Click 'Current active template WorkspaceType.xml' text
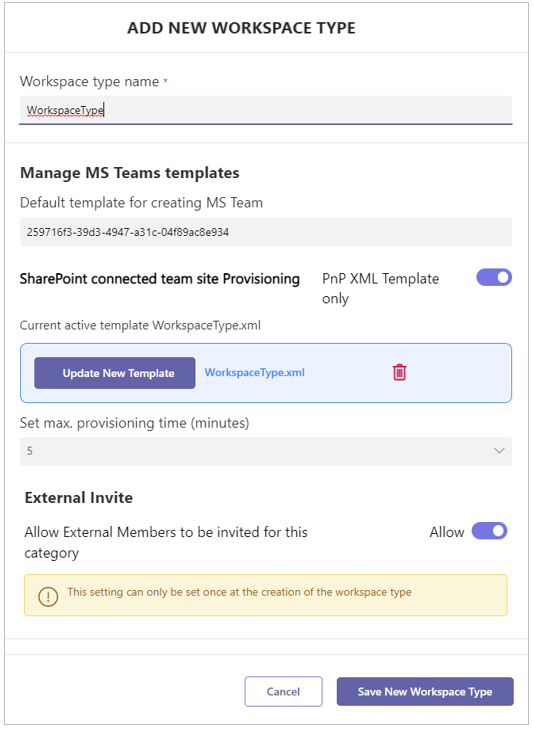 pyautogui.click(x=140, y=325)
